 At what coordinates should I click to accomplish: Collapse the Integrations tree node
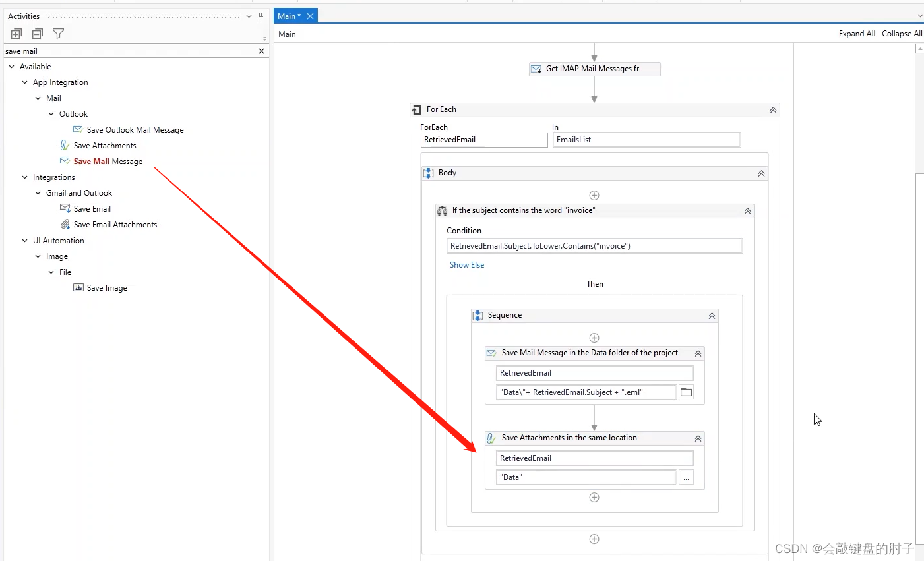(25, 177)
